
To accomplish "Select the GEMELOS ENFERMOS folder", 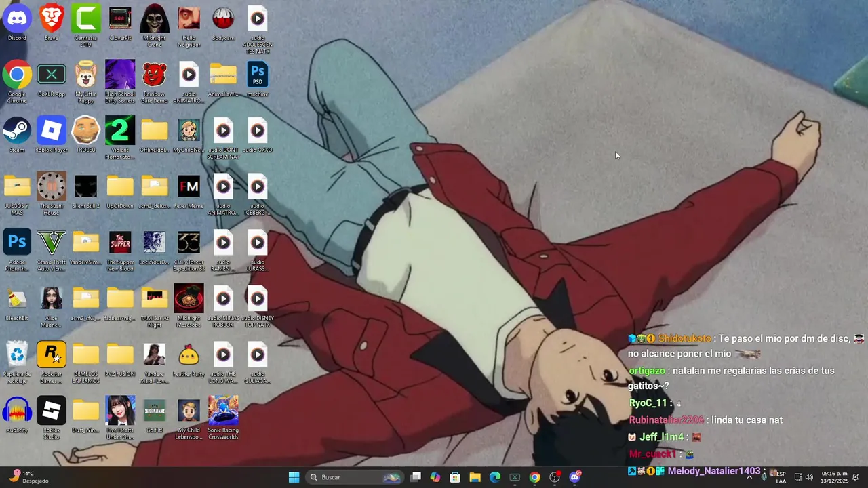I will pos(85,363).
